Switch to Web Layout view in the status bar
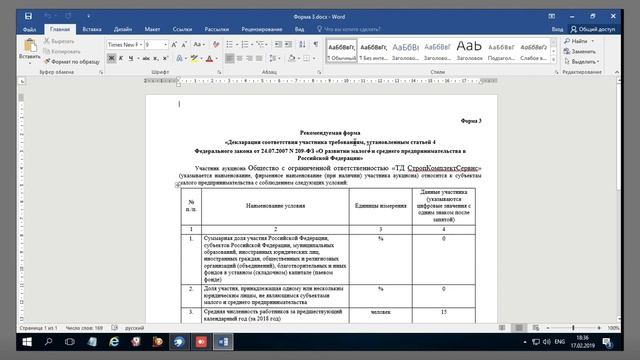The height and width of the screenshot is (360, 640). (536, 328)
